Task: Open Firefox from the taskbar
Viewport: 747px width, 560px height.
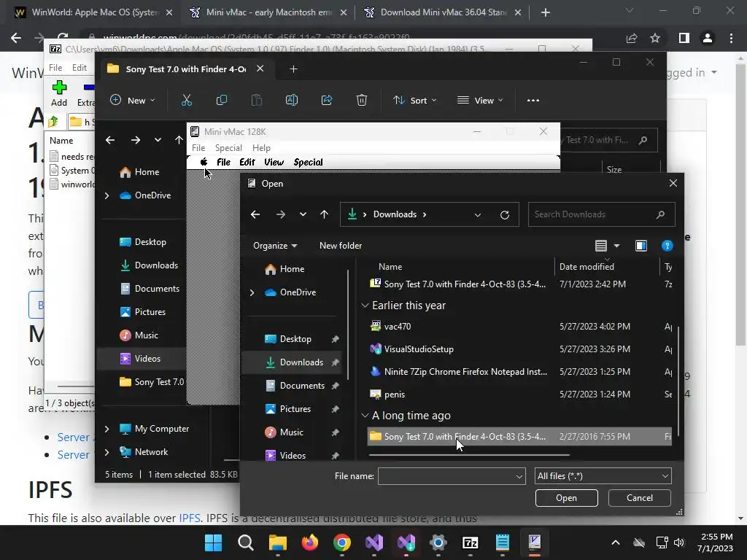Action: 309,542
